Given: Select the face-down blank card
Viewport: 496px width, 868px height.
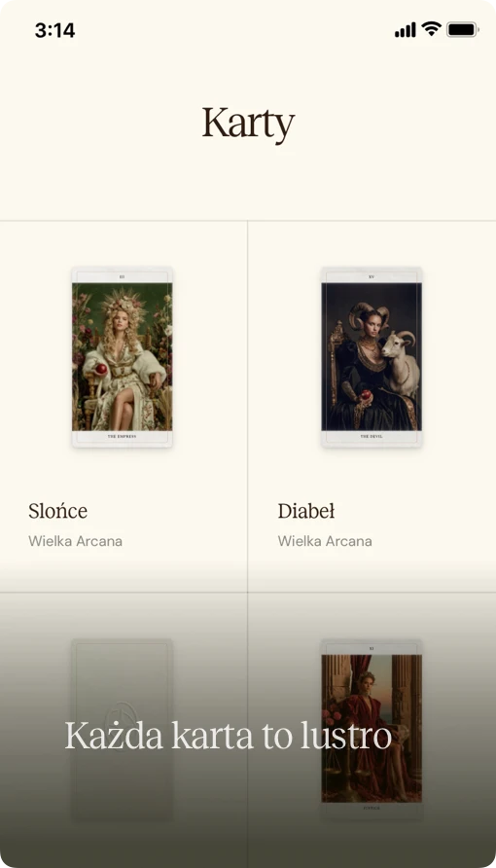Looking at the screenshot, I should pos(122,729).
